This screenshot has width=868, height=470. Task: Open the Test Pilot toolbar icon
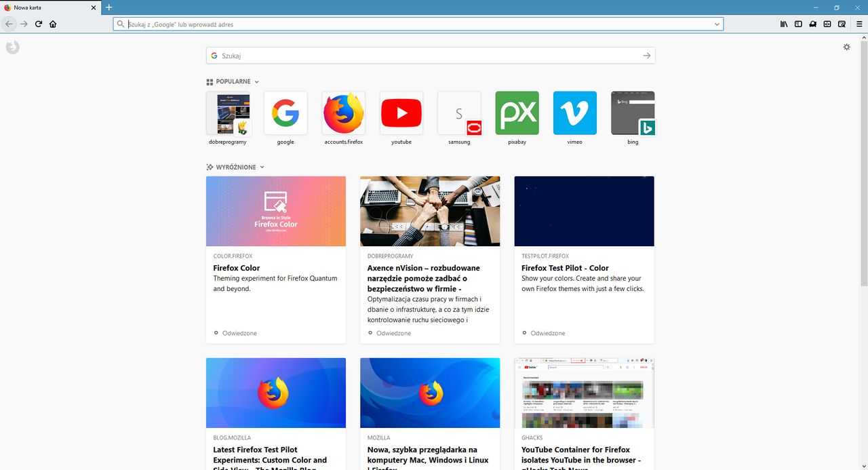[x=813, y=24]
